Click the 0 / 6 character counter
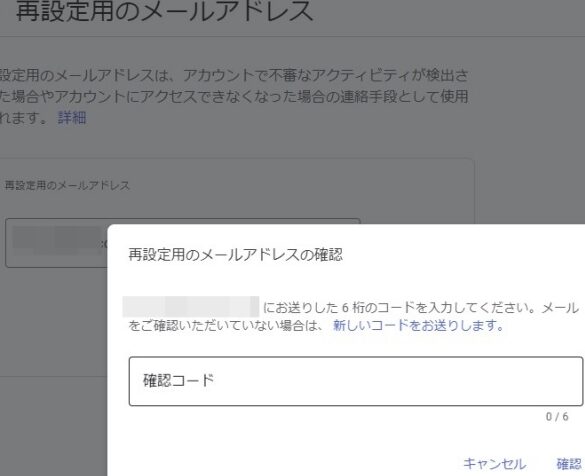 coord(557,416)
